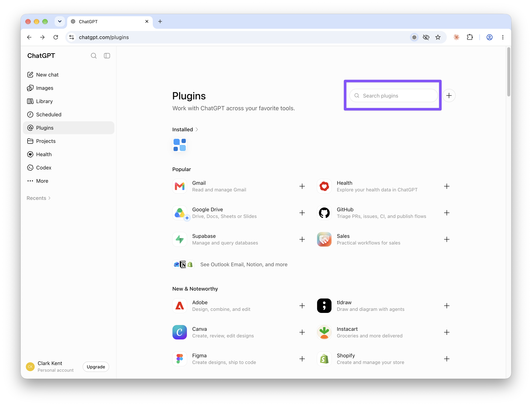Open the browser Extensions puzzle icon

(470, 37)
